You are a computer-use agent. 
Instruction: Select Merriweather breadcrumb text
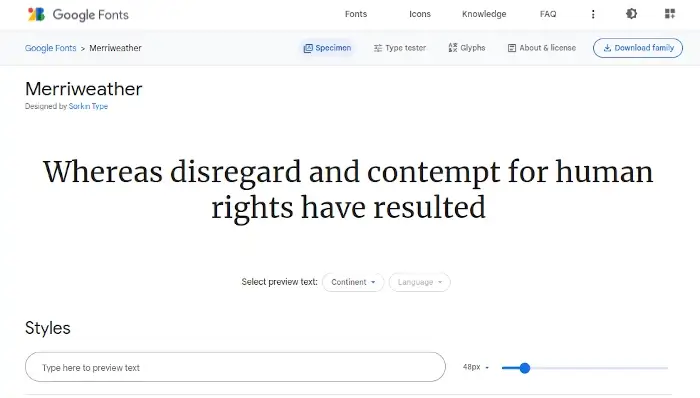tap(115, 48)
